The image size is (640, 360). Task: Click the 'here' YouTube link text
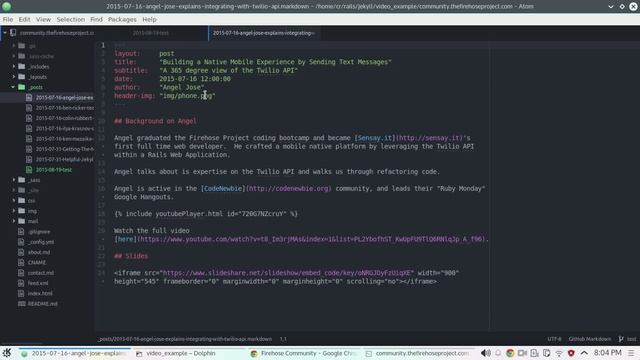click(125, 239)
